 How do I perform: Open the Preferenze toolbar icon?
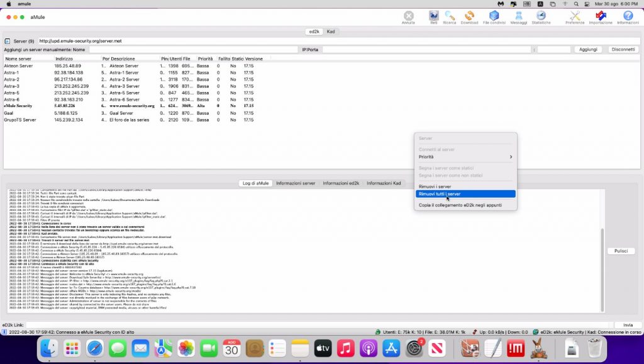pyautogui.click(x=574, y=16)
